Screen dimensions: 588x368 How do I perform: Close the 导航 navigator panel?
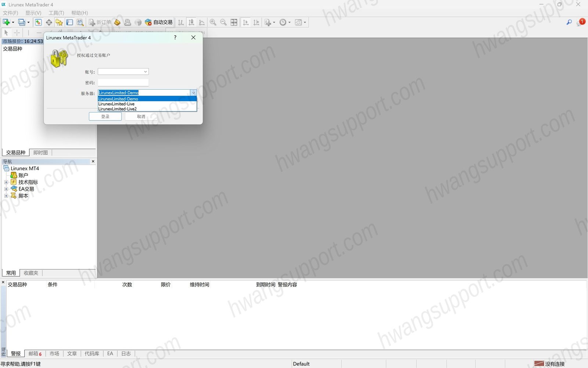93,161
